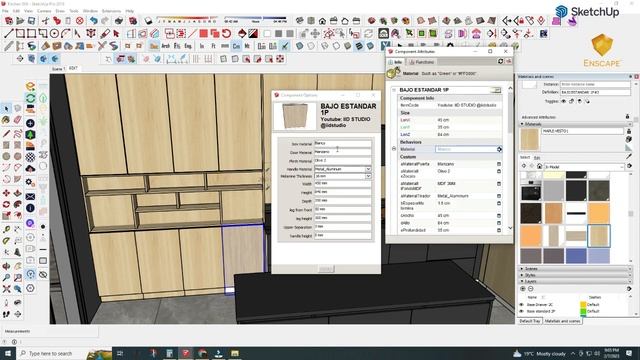Click the yellow Base Drawer 2C layer color
Screen dimensions: 640x360
click(583, 304)
